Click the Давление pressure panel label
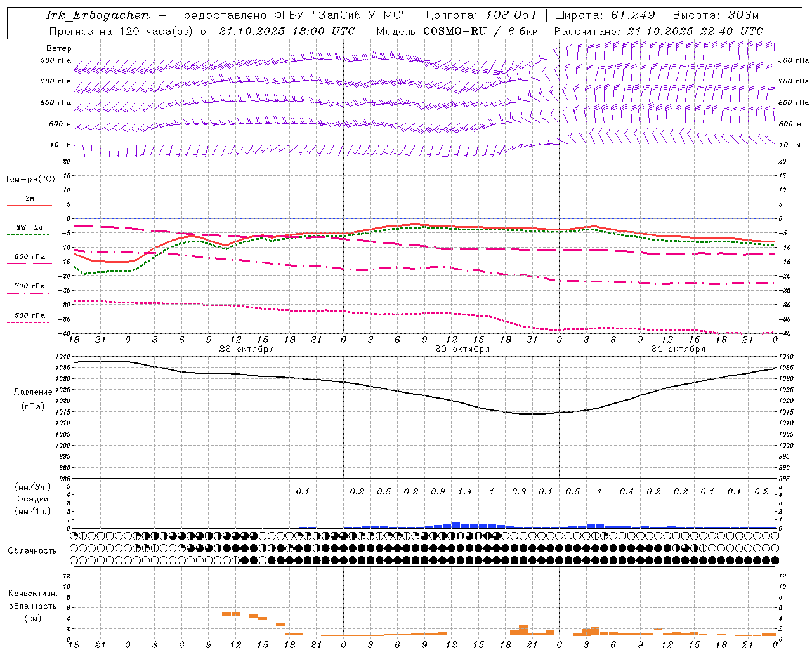The height and width of the screenshot is (650, 812). click(x=33, y=392)
